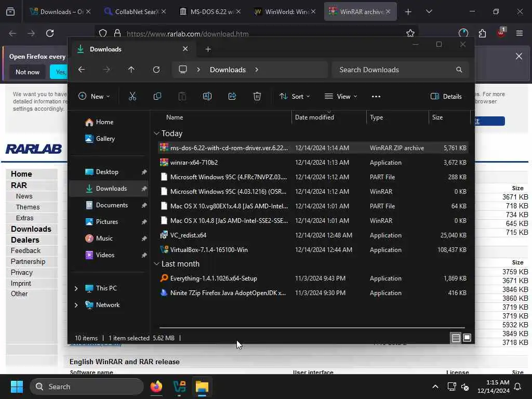Open the RARLAB Themes link
Viewport: 532px width, 399px height.
pos(28,207)
